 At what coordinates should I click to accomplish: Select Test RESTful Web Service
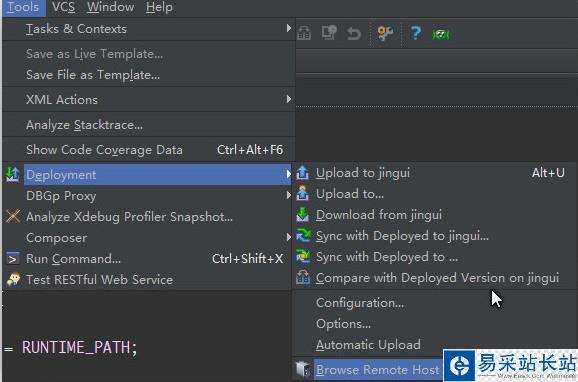point(147,280)
